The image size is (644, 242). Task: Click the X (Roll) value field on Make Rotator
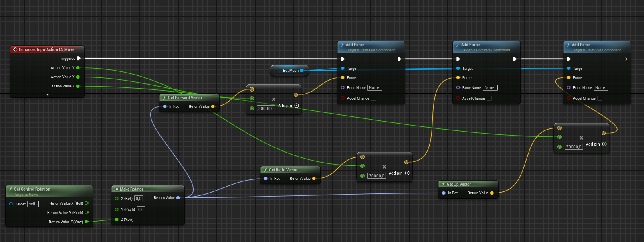click(x=138, y=199)
